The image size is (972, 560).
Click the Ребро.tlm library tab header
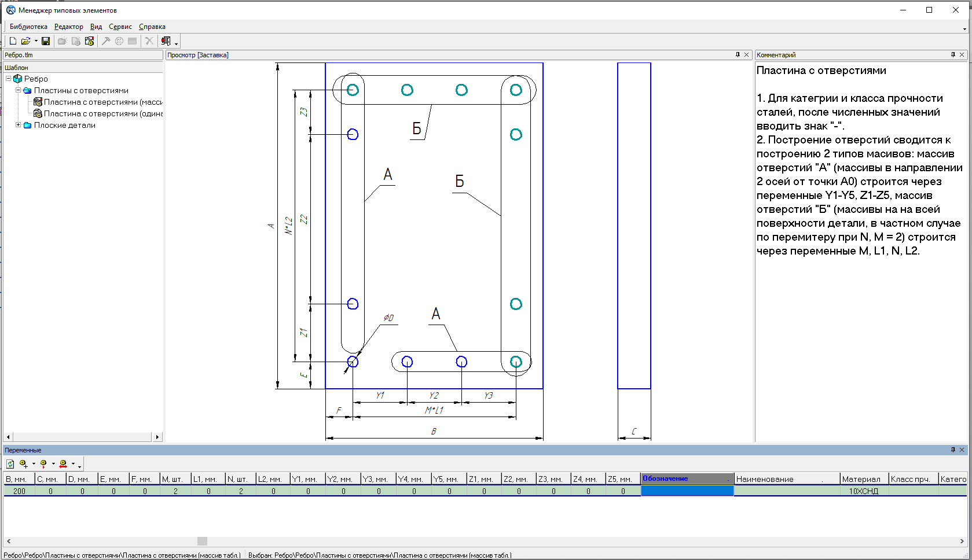83,55
